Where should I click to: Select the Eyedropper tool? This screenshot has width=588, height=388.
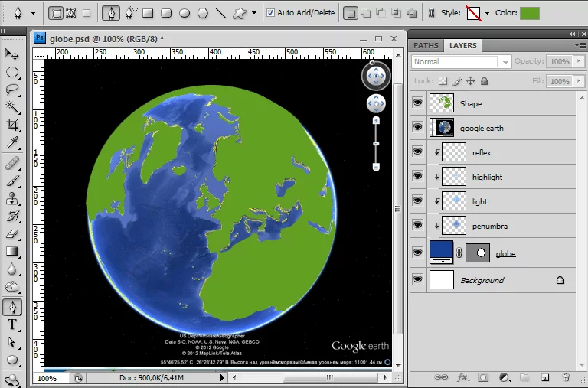pyautogui.click(x=12, y=142)
